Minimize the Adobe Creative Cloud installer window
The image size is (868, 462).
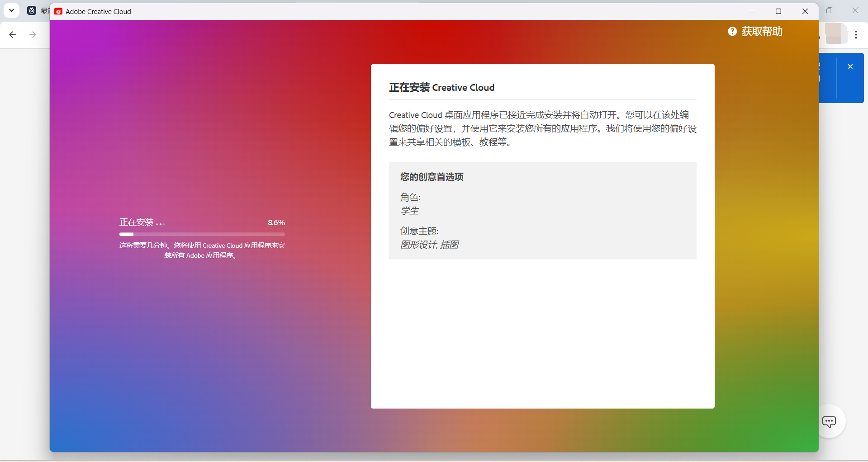point(752,11)
